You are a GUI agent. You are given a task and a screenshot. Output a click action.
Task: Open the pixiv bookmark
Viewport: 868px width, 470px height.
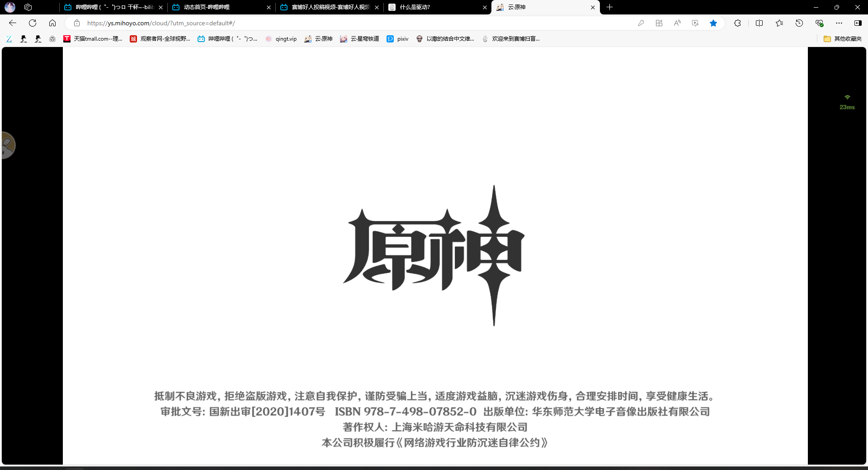click(398, 39)
